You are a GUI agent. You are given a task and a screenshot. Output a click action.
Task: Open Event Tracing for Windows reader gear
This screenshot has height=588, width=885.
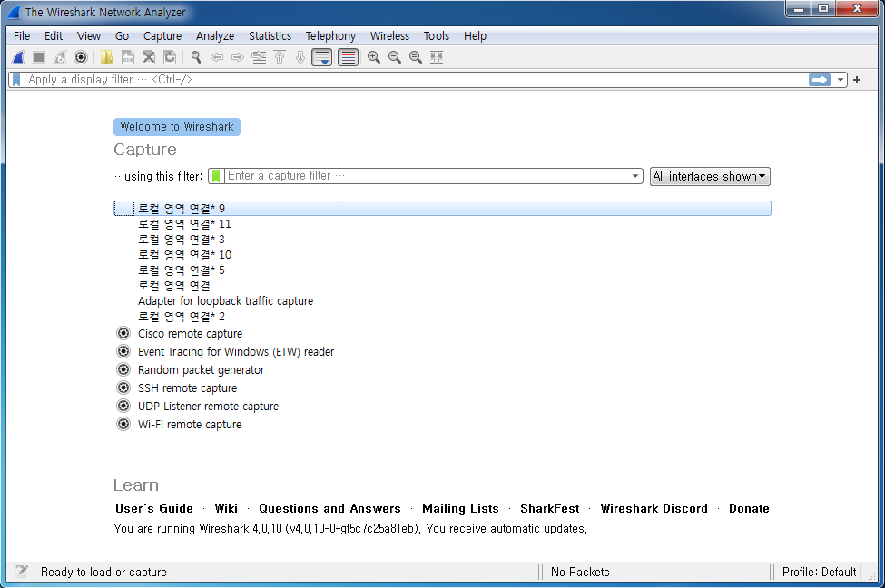click(123, 351)
